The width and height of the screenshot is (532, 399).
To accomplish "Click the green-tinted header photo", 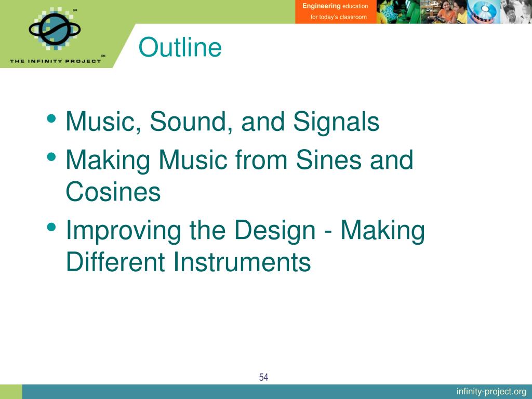I will coord(398,12).
